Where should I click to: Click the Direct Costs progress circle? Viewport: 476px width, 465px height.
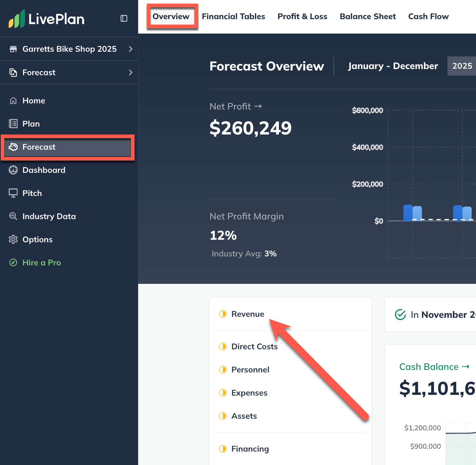pos(223,346)
